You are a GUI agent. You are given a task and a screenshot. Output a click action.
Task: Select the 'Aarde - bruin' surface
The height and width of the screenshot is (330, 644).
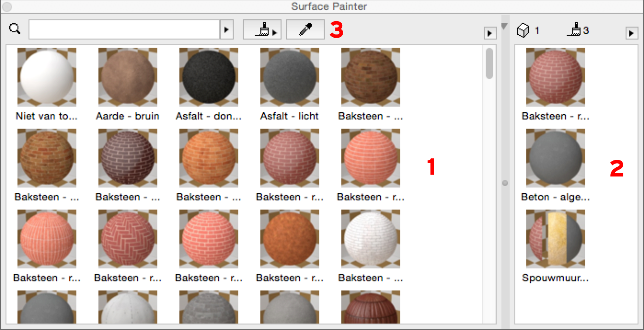click(127, 84)
